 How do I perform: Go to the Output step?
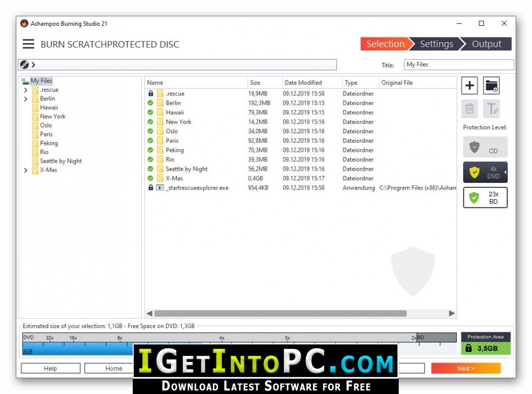pos(486,44)
